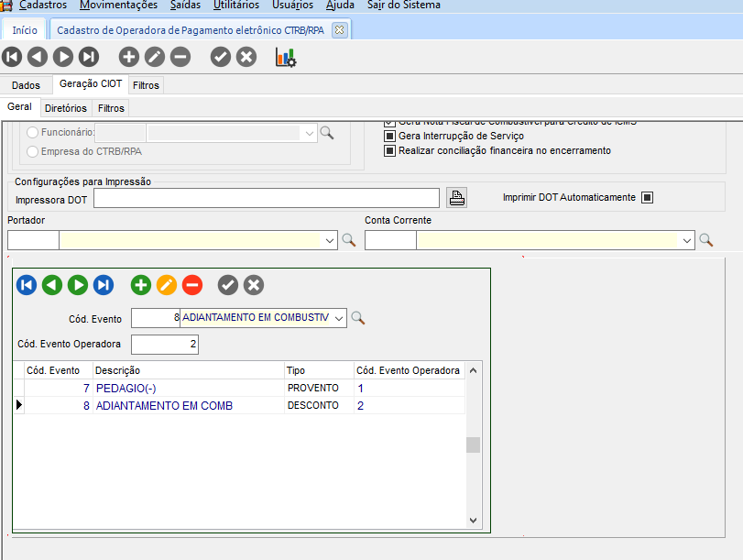
Task: Open the Diretórios sub-tab
Action: click(x=66, y=108)
